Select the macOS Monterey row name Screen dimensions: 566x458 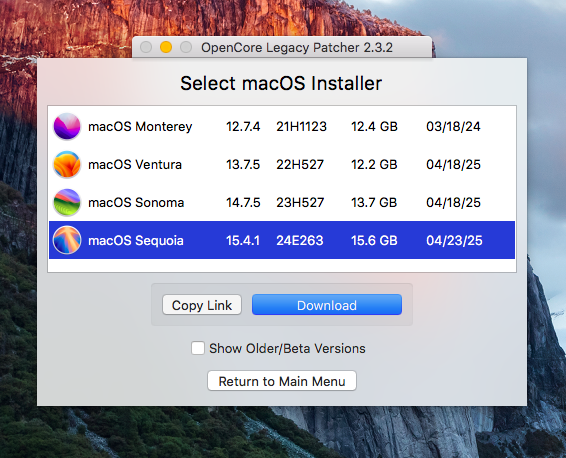pos(140,127)
